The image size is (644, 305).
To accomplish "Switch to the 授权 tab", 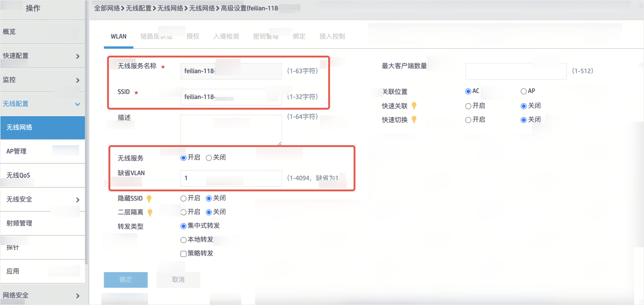I will 193,36.
